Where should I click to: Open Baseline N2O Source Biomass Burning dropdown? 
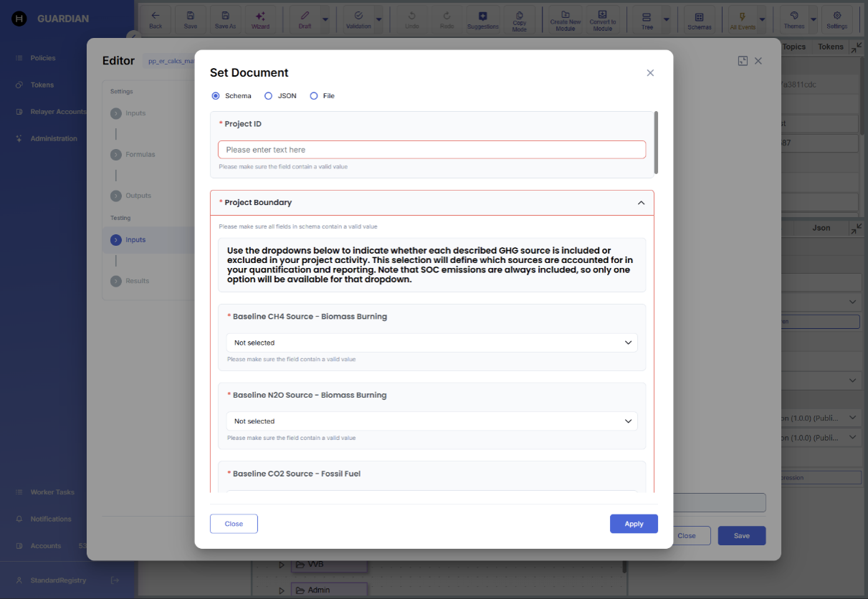tap(431, 421)
